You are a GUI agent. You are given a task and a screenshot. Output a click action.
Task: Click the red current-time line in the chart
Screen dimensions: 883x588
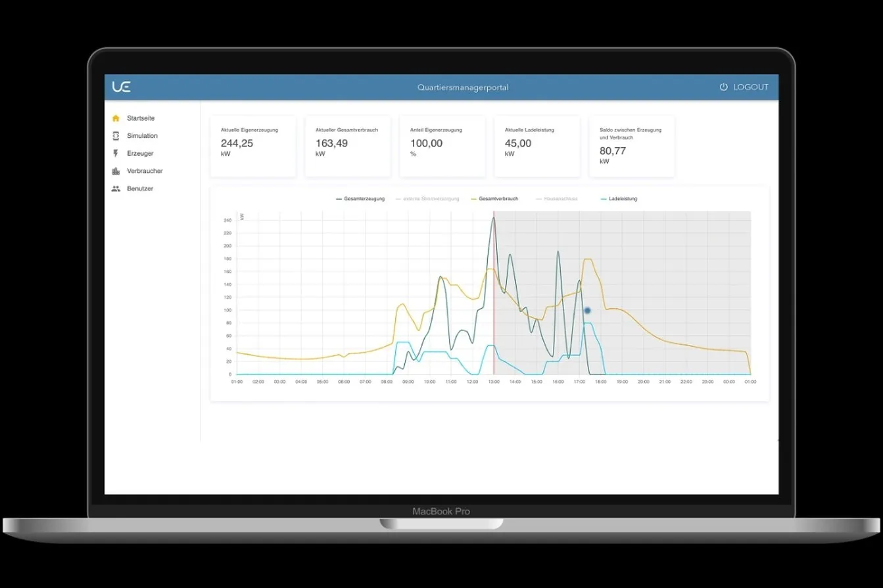[x=493, y=292]
